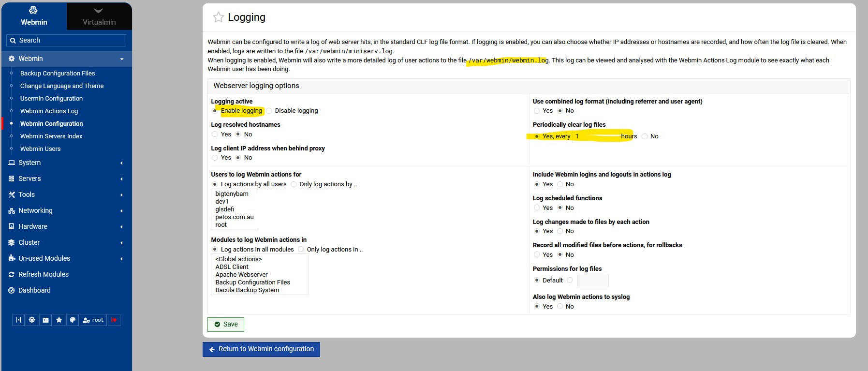Expand the System category
This screenshot has height=371, width=868.
point(67,163)
